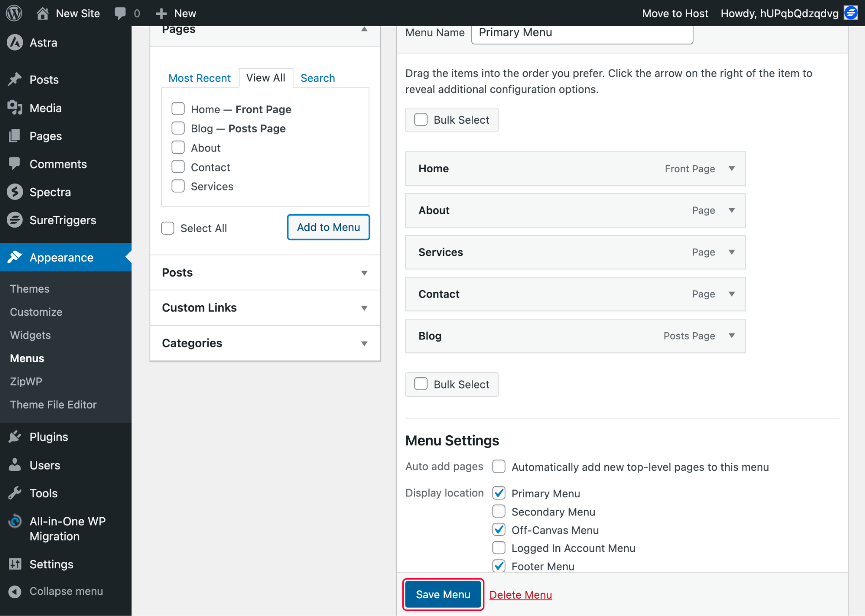865x616 pixels.
Task: Expand the About menu item options
Action: tap(732, 210)
